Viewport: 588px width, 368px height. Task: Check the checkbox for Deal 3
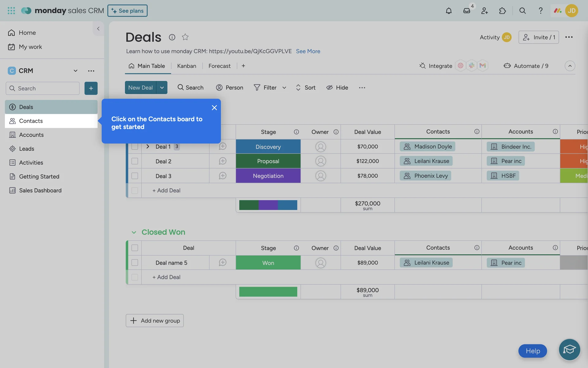(135, 176)
